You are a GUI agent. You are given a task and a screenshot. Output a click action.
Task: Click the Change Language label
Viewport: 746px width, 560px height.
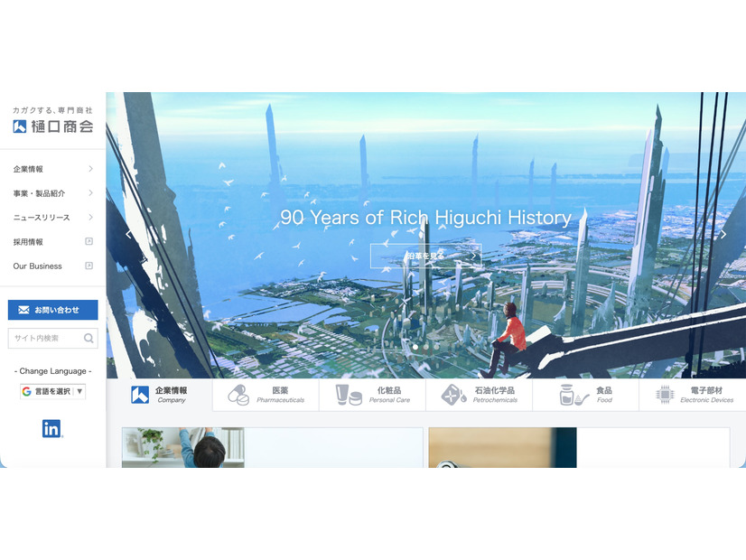(52, 371)
